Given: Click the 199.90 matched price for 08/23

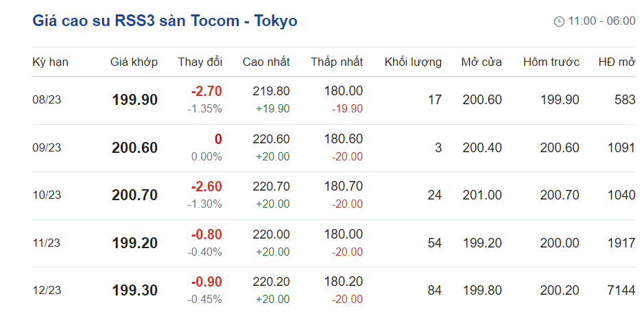Looking at the screenshot, I should coord(134,100).
